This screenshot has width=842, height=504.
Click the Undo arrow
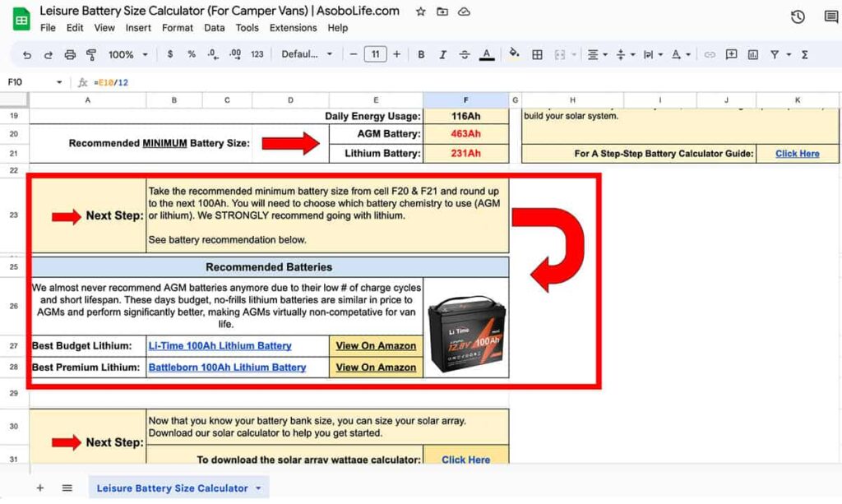(27, 55)
